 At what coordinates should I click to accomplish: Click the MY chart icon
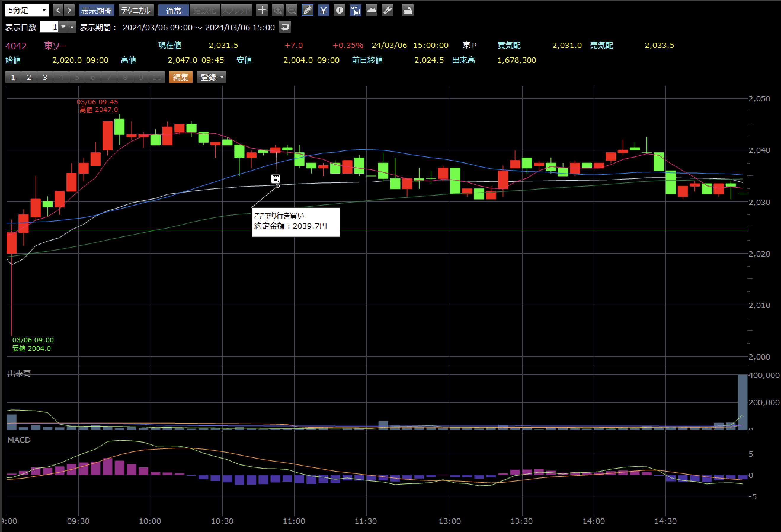(x=355, y=10)
